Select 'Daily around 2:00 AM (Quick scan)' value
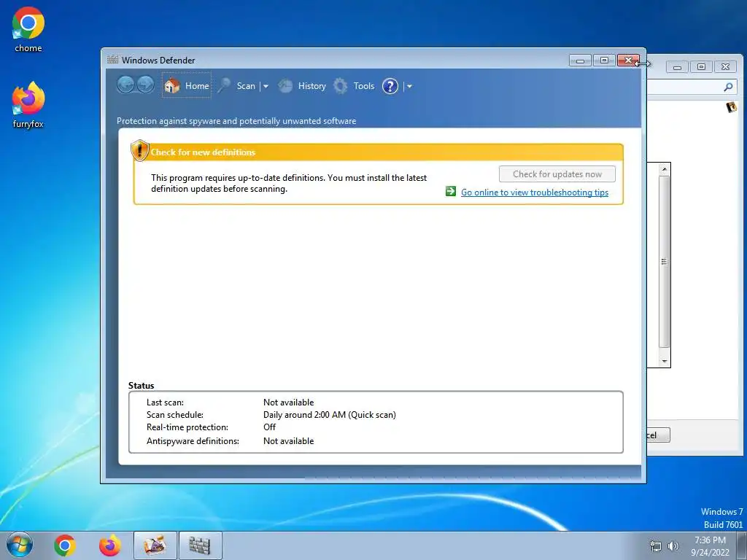747x560 pixels. [330, 415]
